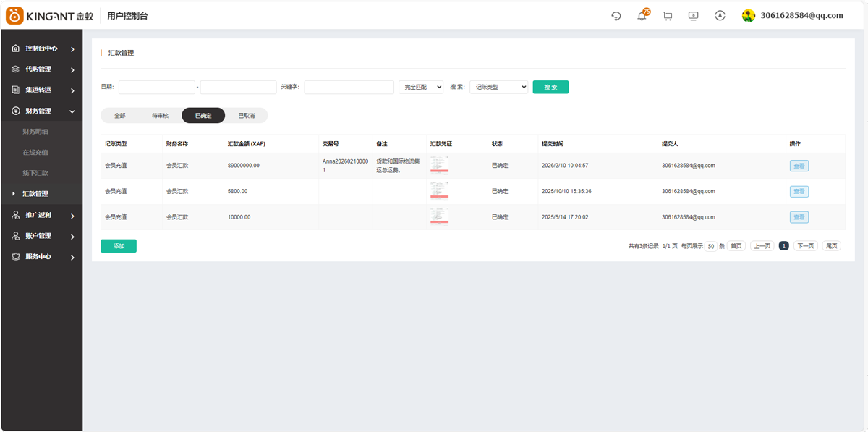Click the 关键字 keyword input field

[x=349, y=87]
